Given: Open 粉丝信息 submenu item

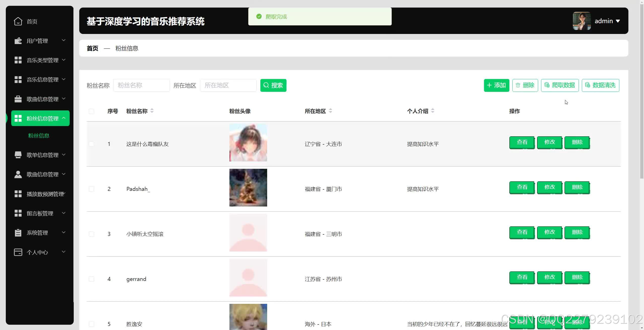Looking at the screenshot, I should coord(38,136).
